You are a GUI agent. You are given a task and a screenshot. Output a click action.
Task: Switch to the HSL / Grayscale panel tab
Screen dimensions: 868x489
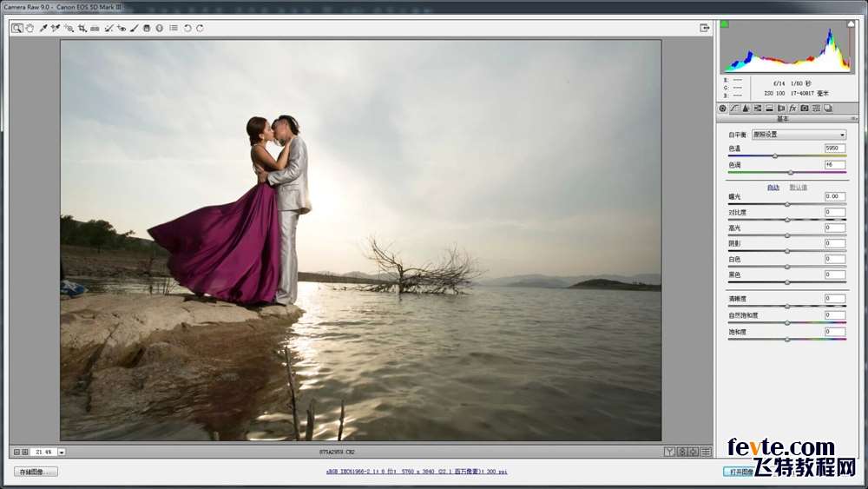[x=757, y=109]
